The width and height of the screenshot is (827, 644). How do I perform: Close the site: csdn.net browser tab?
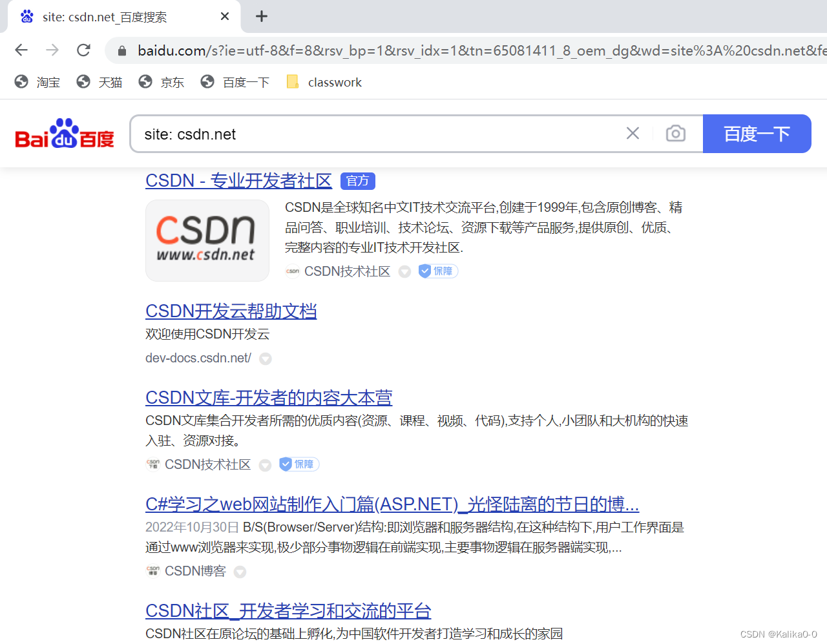(x=225, y=16)
